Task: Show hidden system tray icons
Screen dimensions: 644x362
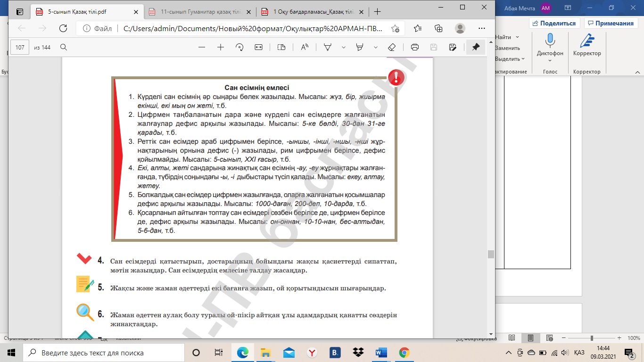Action: point(508,353)
